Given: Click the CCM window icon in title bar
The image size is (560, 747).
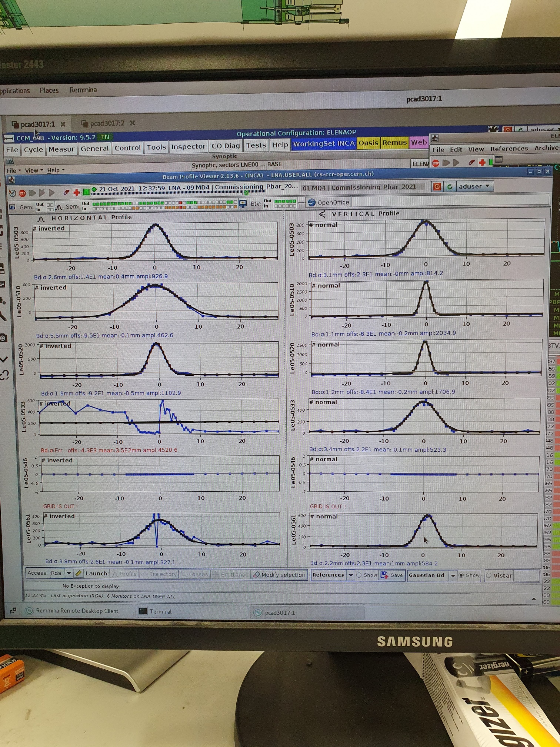Looking at the screenshot, I should coord(9,139).
